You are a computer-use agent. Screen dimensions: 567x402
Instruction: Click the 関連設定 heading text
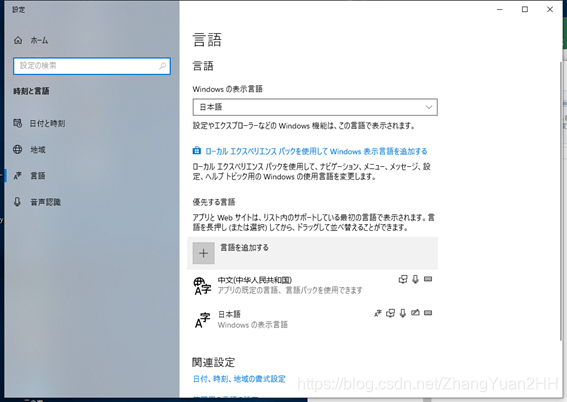(x=213, y=362)
